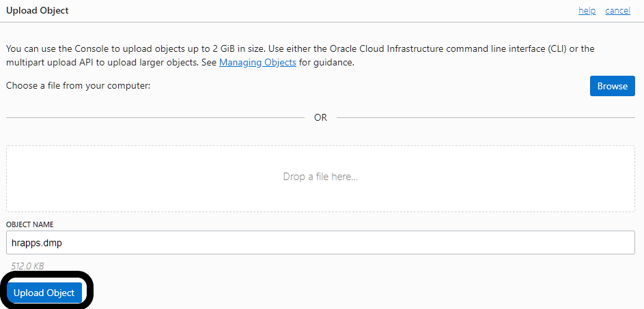Open the Managing Objects guidance link

pos(257,63)
